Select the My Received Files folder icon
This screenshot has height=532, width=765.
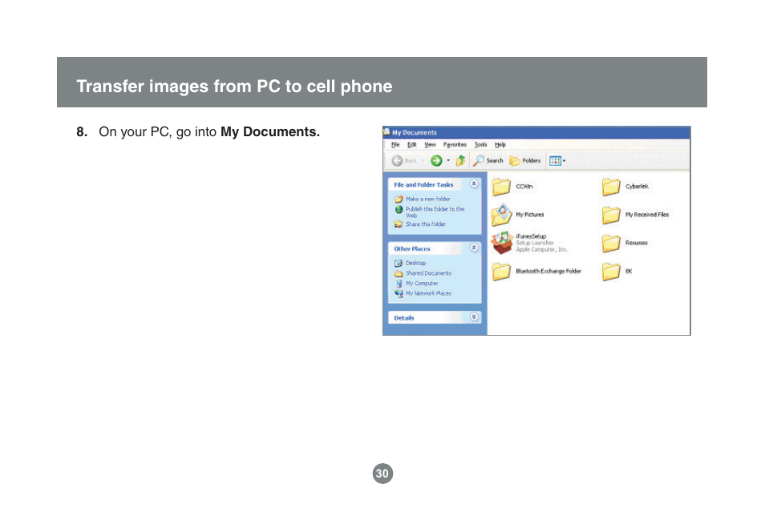pos(611,215)
